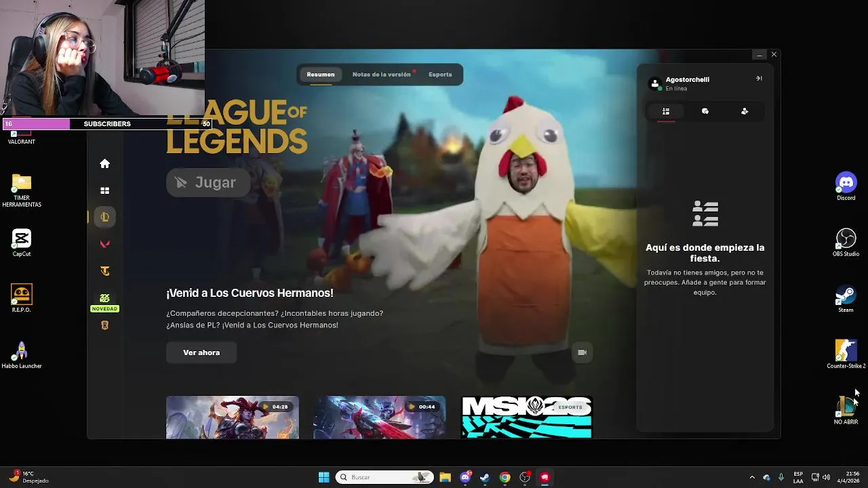This screenshot has width=868, height=488.
Task: Switch to the Esports tab
Action: pyautogui.click(x=440, y=75)
